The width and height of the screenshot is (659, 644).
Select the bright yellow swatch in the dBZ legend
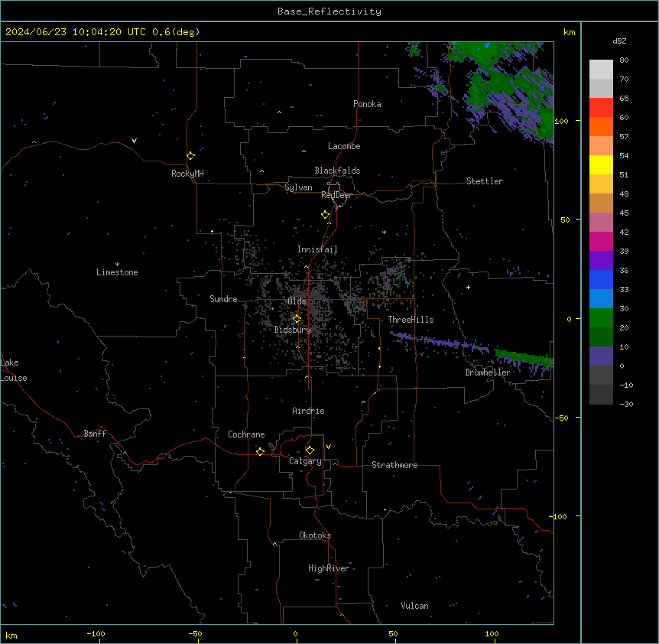point(601,164)
